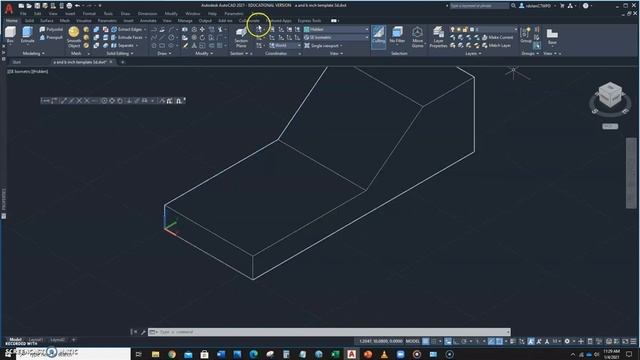Click the vertical scrollbar of the drawing area

pyautogui.click(x=631, y=173)
